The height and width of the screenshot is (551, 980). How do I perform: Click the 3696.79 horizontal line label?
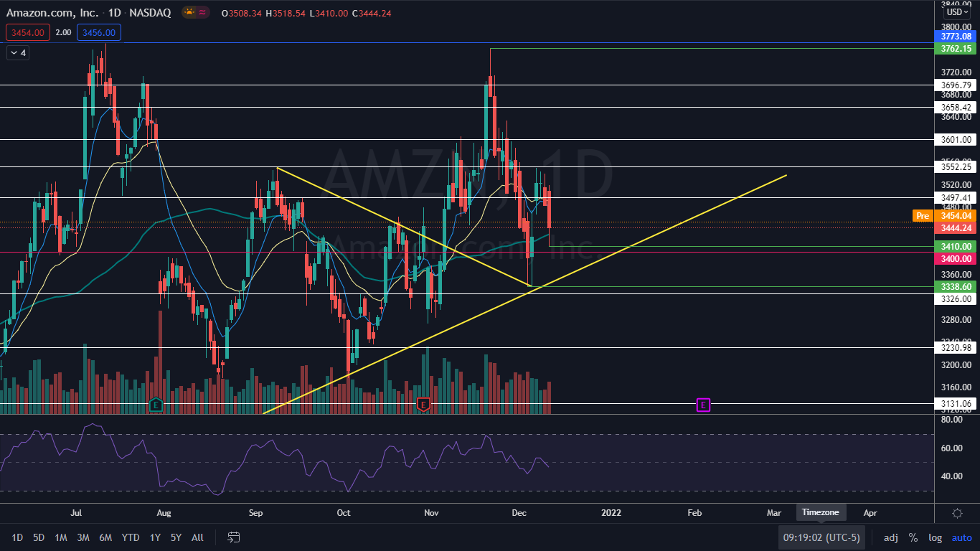coord(956,85)
